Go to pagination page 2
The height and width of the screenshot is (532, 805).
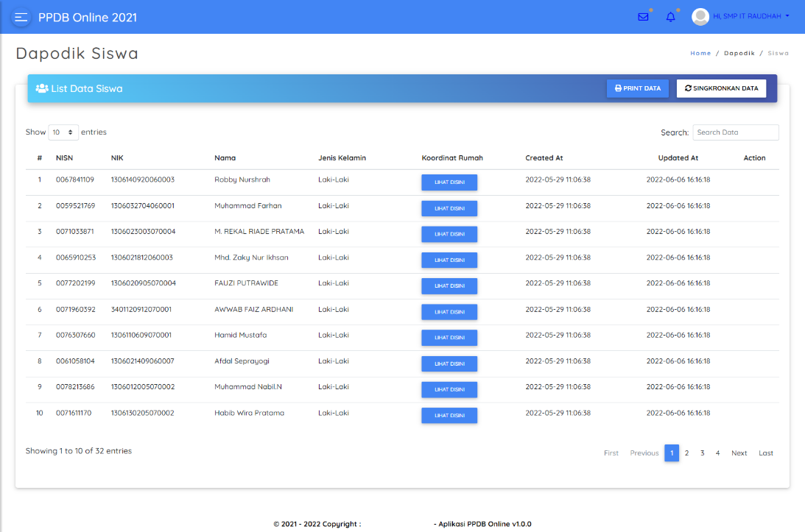686,453
